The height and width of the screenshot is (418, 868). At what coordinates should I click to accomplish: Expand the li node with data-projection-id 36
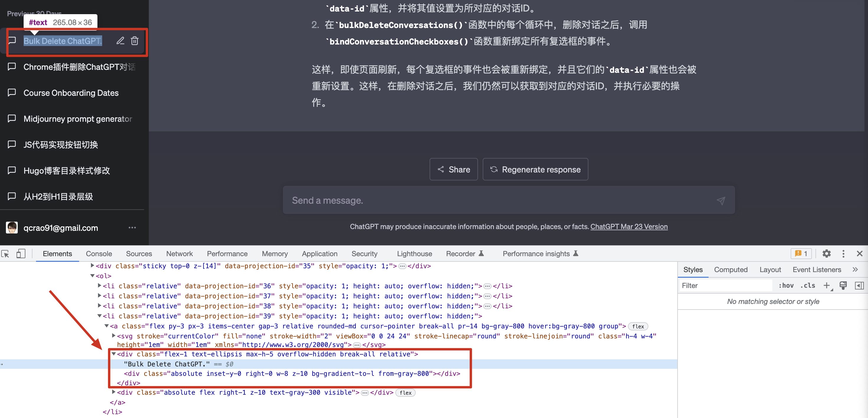(99, 285)
